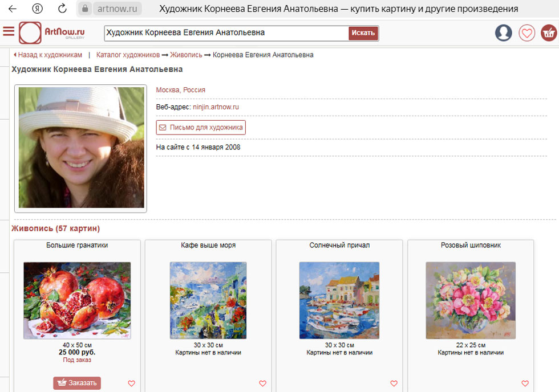This screenshot has width=559, height=392.
Task: Favorite Розовый шиповник with heart icon
Action: coord(525,383)
